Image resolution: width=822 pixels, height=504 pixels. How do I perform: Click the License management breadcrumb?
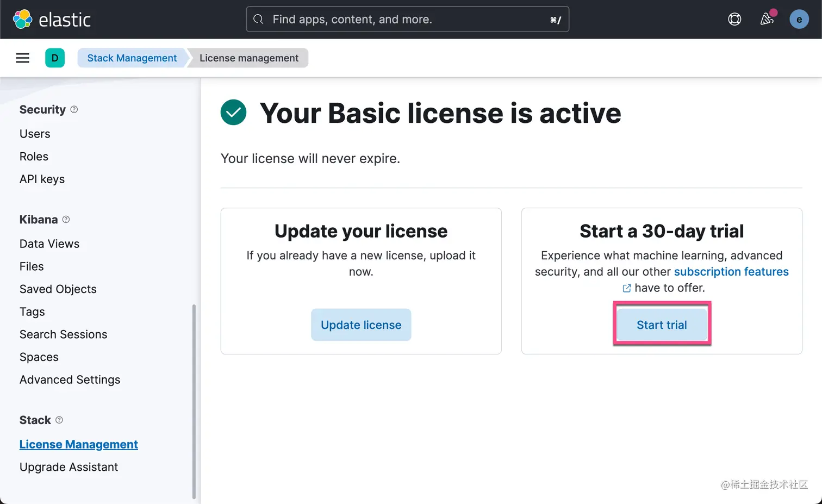248,58
